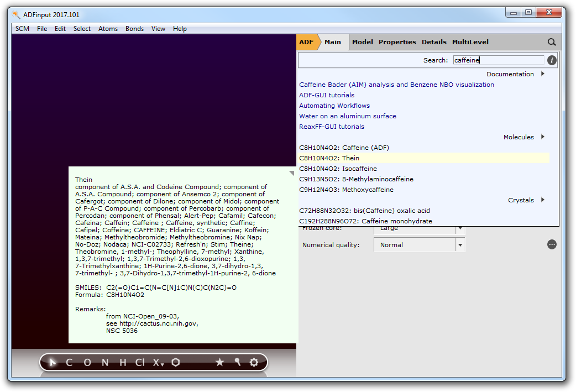Minimize the ADFinput window
Viewport: 576px width, 392px height.
[513, 13]
